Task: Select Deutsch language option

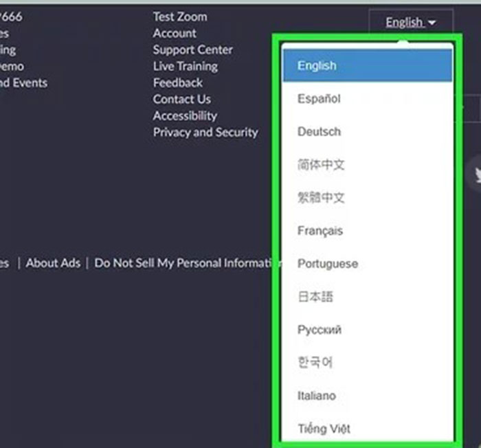Action: click(x=319, y=132)
